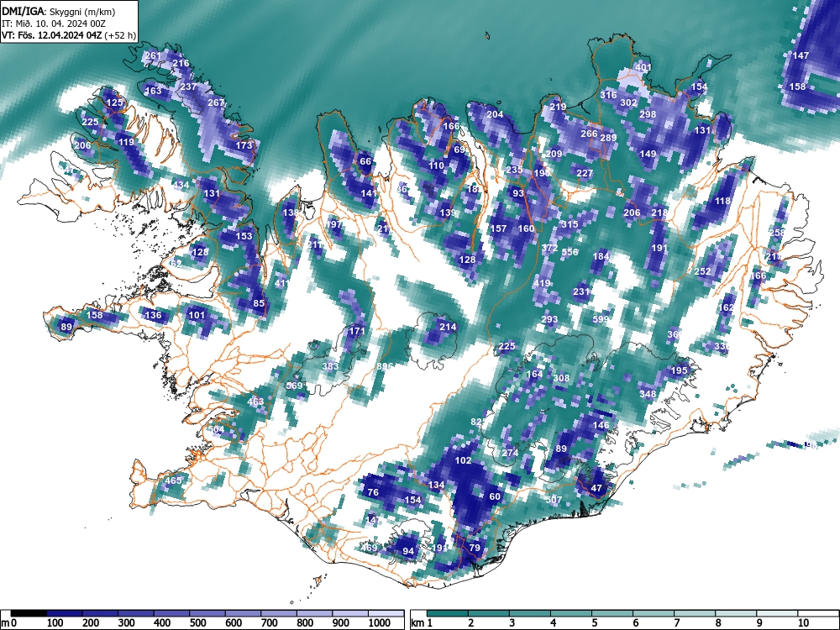Click the visibility value 60
The width and height of the screenshot is (840, 630).
[x=495, y=496]
